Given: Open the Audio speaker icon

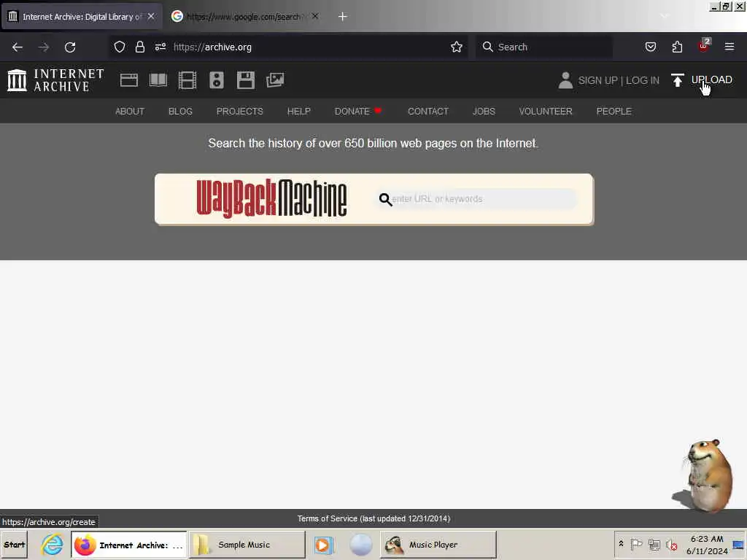Looking at the screenshot, I should click(x=216, y=80).
